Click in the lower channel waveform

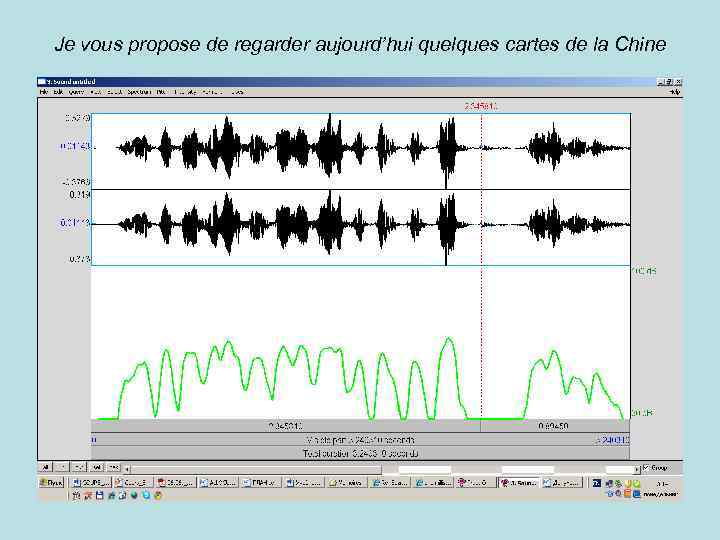pos(360,227)
